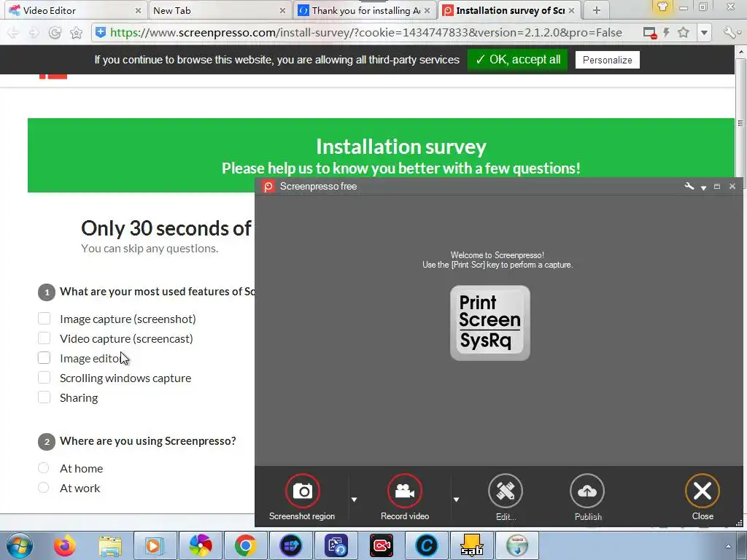Click the 'Where are you using Screenpresso?' heading
This screenshot has height=560, width=747.
point(147,441)
